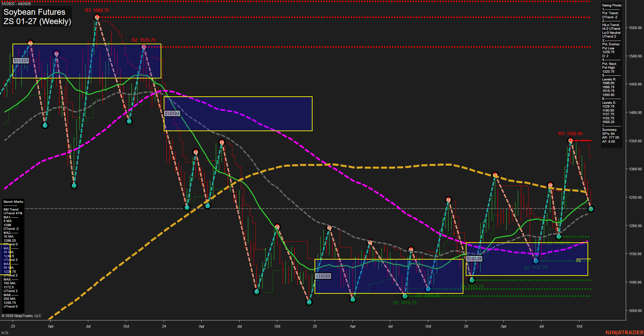Click the 1050.00 price axis label
The width and height of the screenshot is (644, 336).
click(635, 311)
